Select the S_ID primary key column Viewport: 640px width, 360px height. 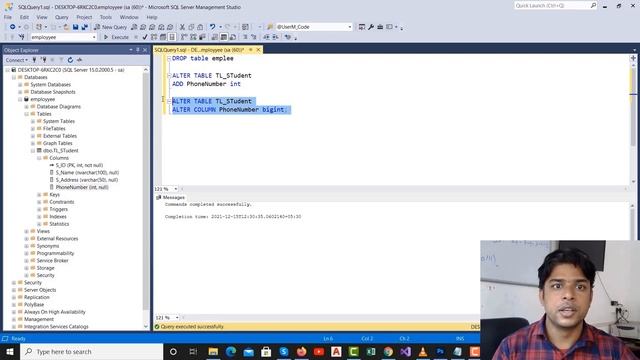(x=76, y=165)
